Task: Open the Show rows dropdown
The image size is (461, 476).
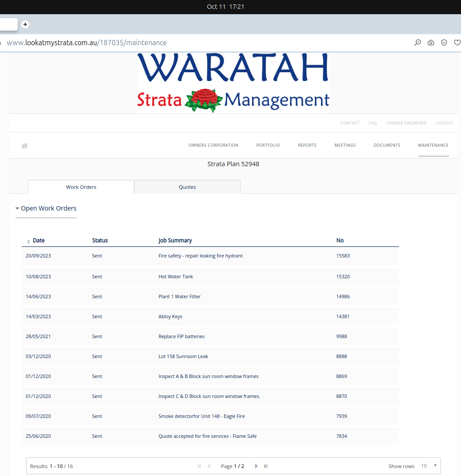Action: tap(429, 466)
